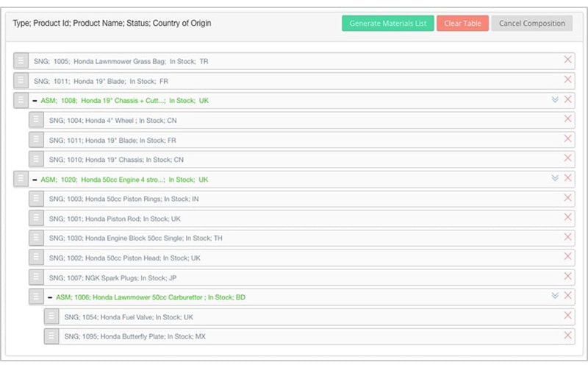Click drag handle of 1010 Honda 19" Chassis row

pyautogui.click(x=36, y=159)
